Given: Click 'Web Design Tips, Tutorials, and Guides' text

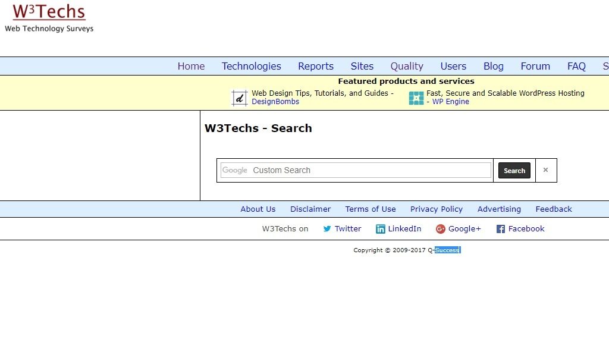Looking at the screenshot, I should (319, 93).
